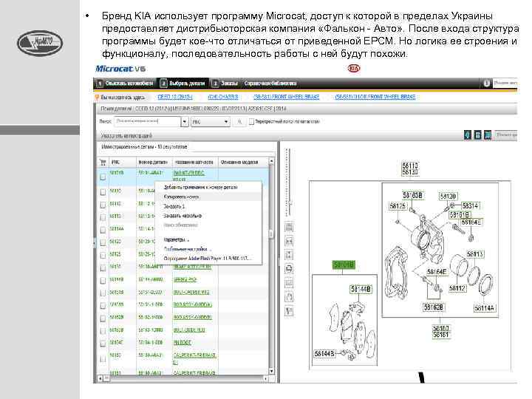Click callout 58163B in the diagram

(412, 195)
